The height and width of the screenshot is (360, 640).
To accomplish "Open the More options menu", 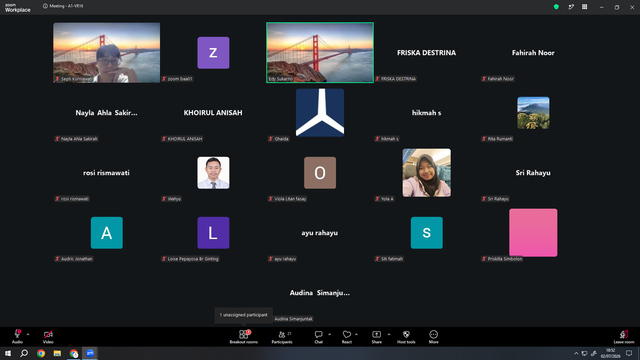I will (433, 336).
